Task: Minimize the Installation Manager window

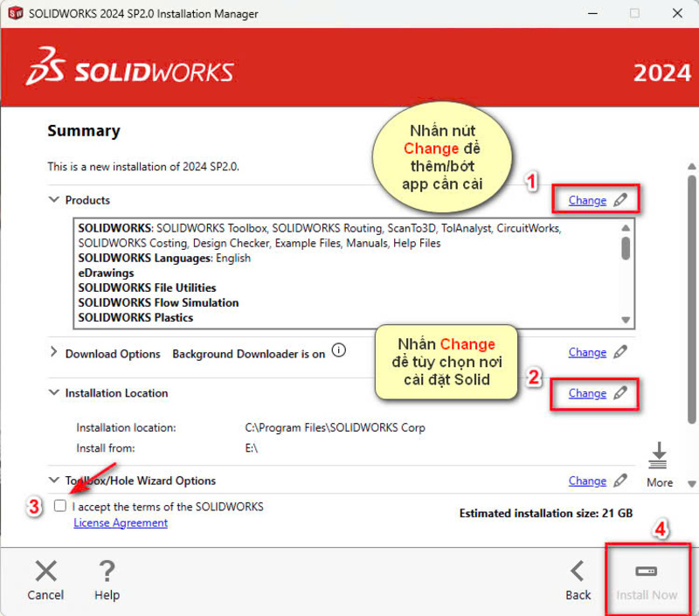Action: point(592,13)
